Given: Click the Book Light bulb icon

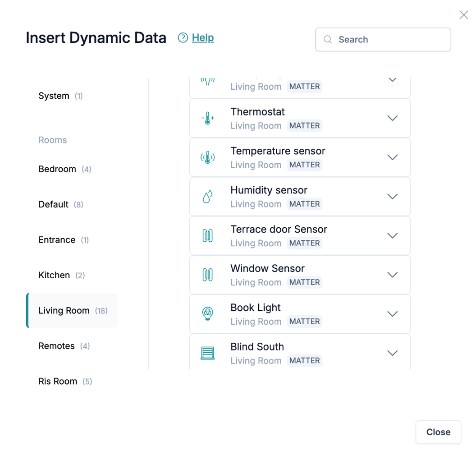Looking at the screenshot, I should (207, 314).
